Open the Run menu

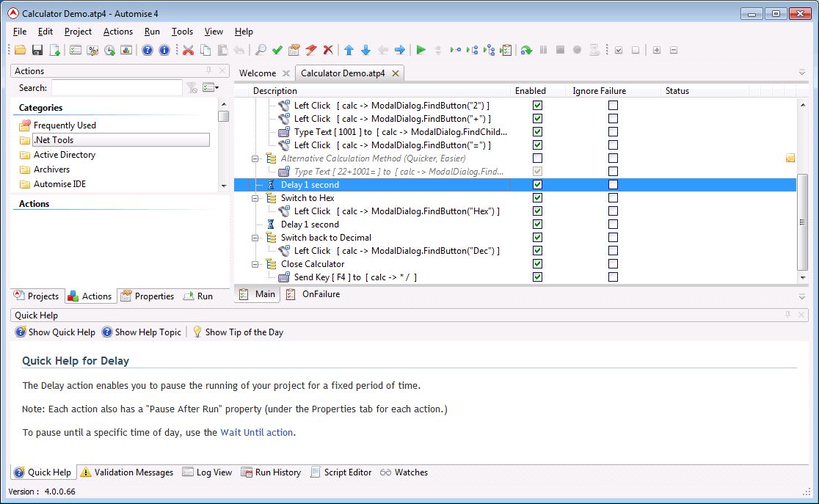[x=152, y=32]
